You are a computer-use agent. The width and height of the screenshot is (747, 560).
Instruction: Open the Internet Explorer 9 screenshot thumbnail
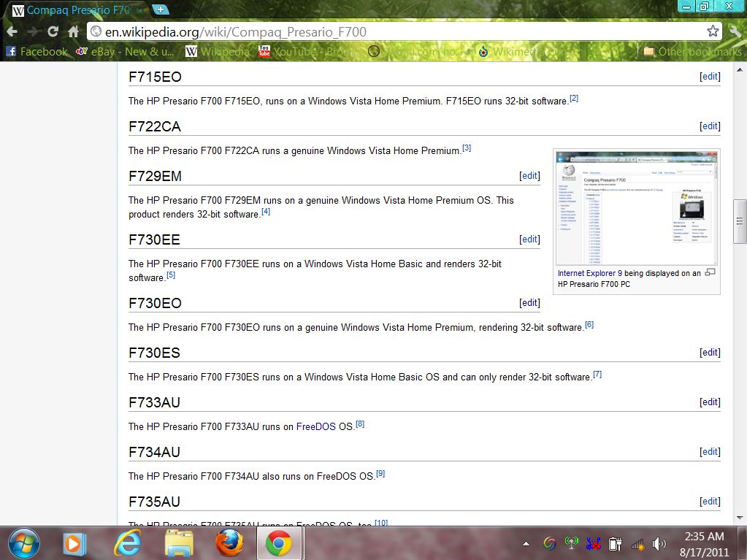click(636, 209)
